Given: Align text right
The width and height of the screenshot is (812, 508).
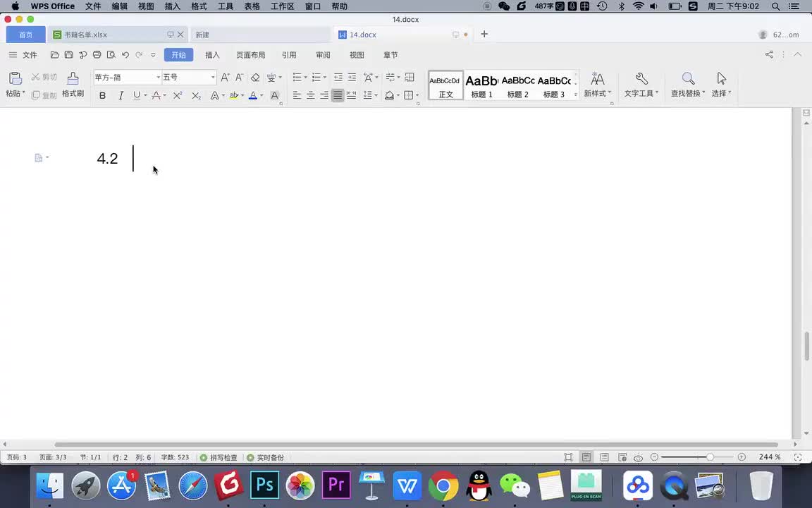Looking at the screenshot, I should pos(324,95).
